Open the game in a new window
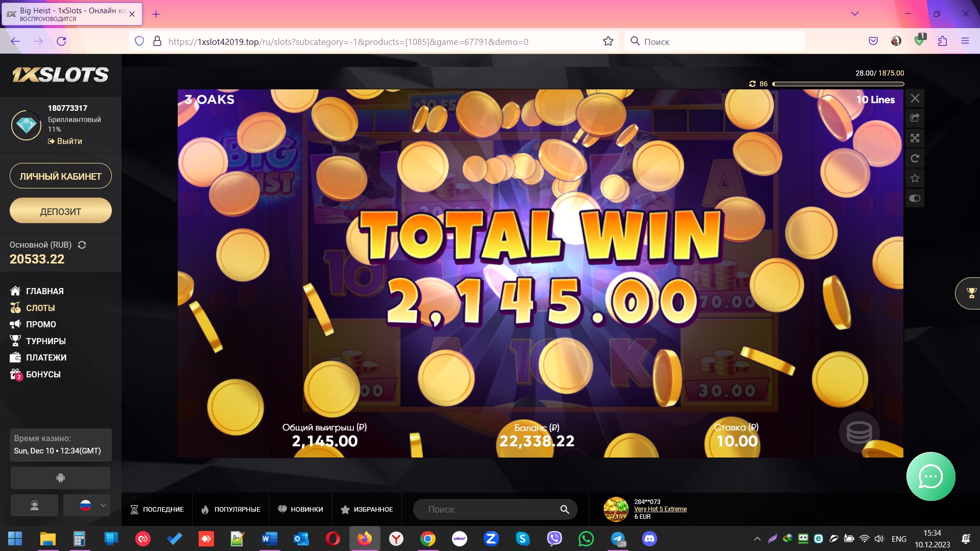 click(915, 118)
